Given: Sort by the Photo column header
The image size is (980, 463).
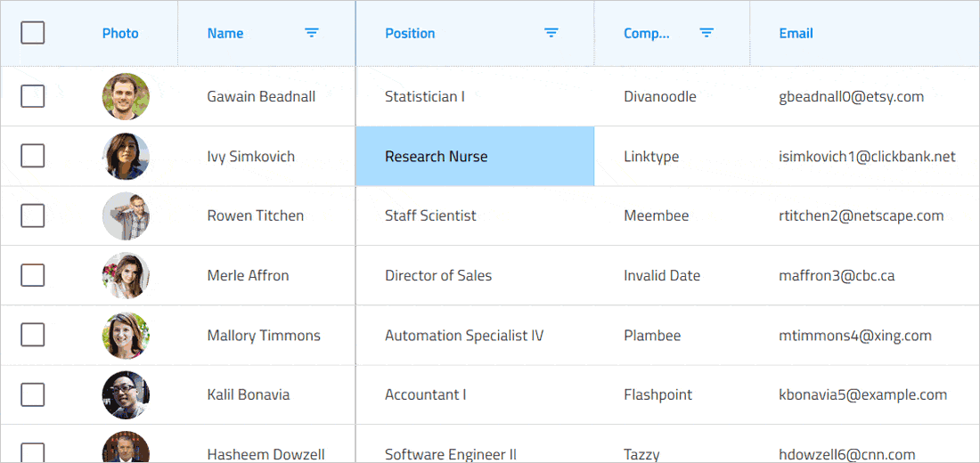Looking at the screenshot, I should pyautogui.click(x=120, y=33).
